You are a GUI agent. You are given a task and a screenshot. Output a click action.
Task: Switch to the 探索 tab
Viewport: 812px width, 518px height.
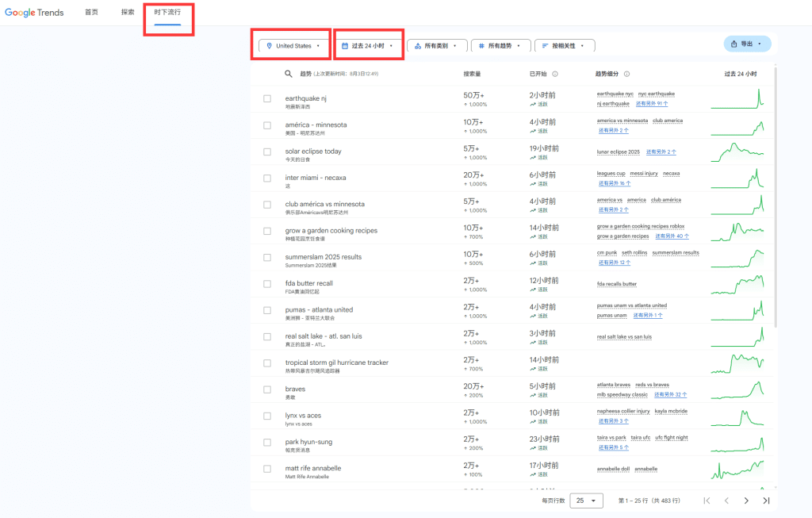click(x=128, y=13)
